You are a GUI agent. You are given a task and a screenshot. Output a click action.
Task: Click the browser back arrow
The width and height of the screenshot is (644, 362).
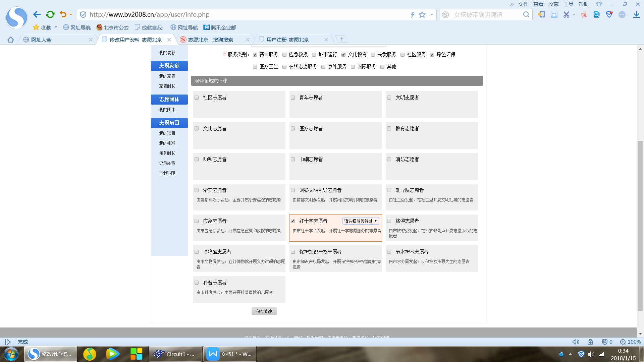click(37, 14)
